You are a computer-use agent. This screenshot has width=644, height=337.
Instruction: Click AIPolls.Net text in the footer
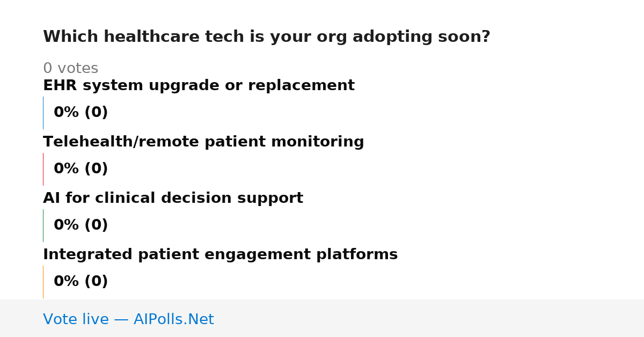click(x=173, y=320)
